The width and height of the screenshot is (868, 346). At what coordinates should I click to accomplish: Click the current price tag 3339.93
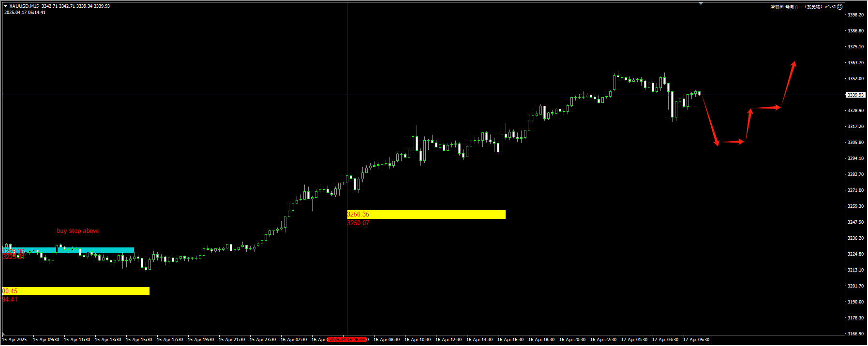coord(855,95)
